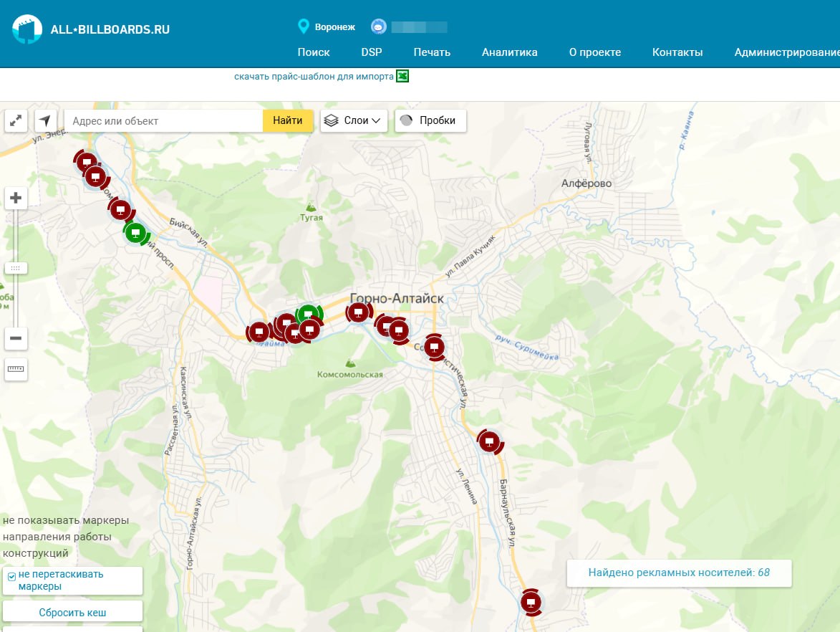Click the green billboard marker near Горно-Алтайск
840x632 pixels.
pyautogui.click(x=309, y=315)
